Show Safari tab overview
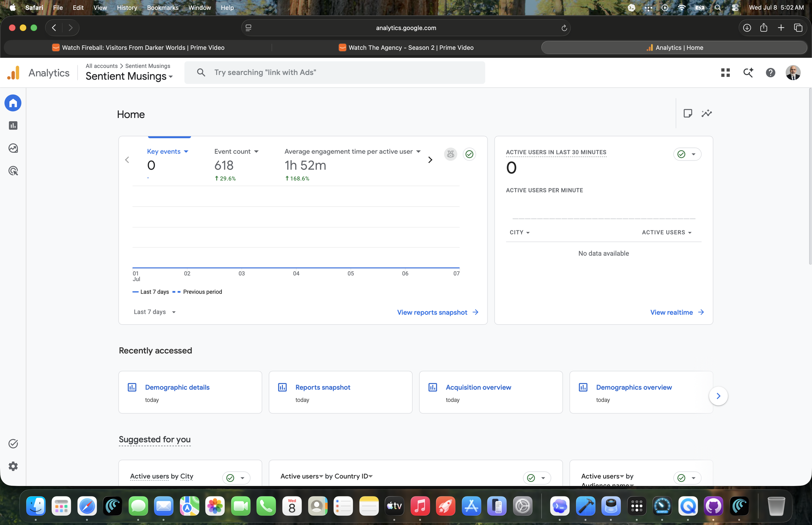This screenshot has width=812, height=525. point(798,28)
